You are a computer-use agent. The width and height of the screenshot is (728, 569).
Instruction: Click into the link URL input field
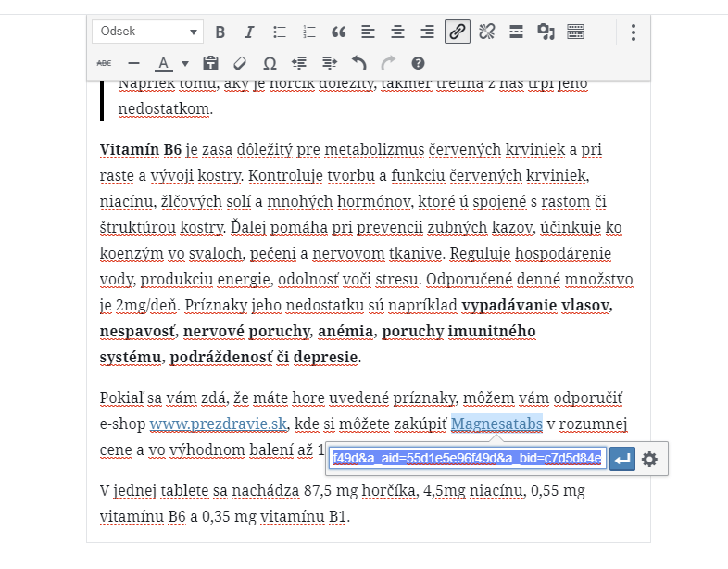point(468,459)
